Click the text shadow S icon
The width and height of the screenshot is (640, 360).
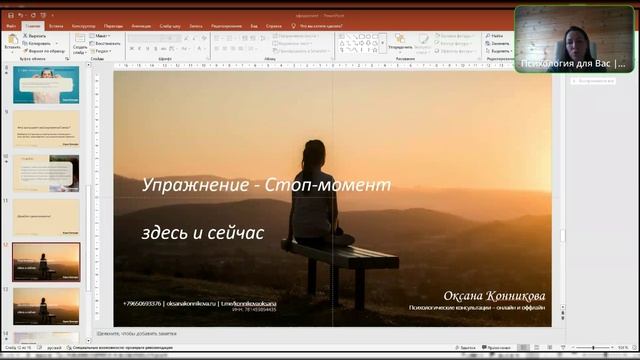[156, 49]
